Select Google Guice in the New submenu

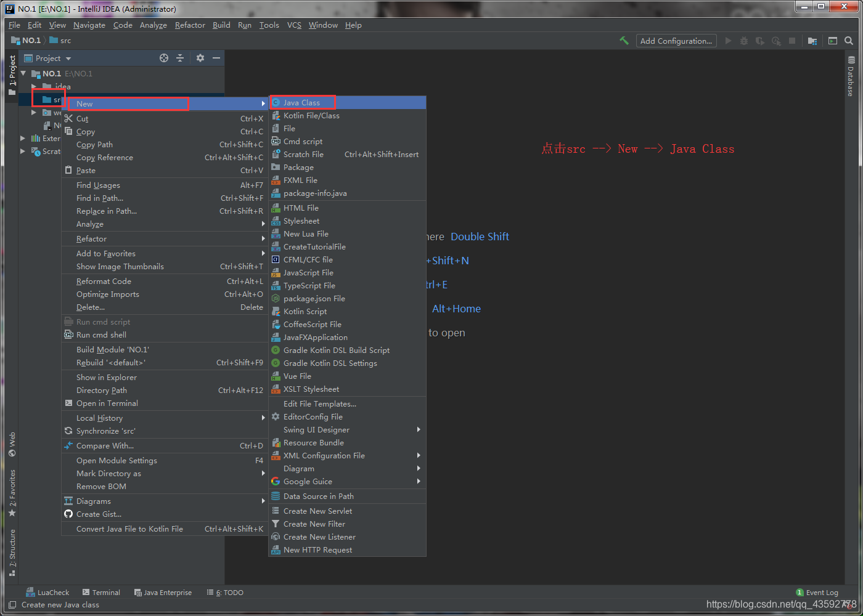point(348,482)
